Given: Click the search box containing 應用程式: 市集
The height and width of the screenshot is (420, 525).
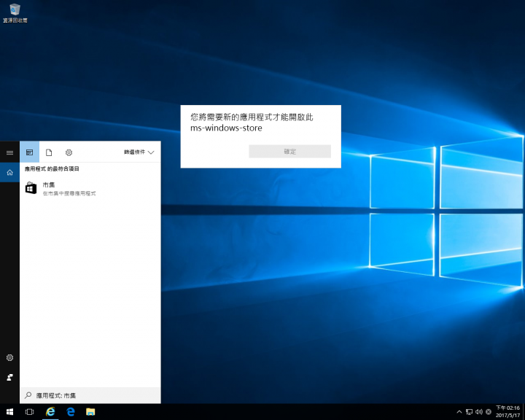Looking at the screenshot, I should click(x=90, y=395).
